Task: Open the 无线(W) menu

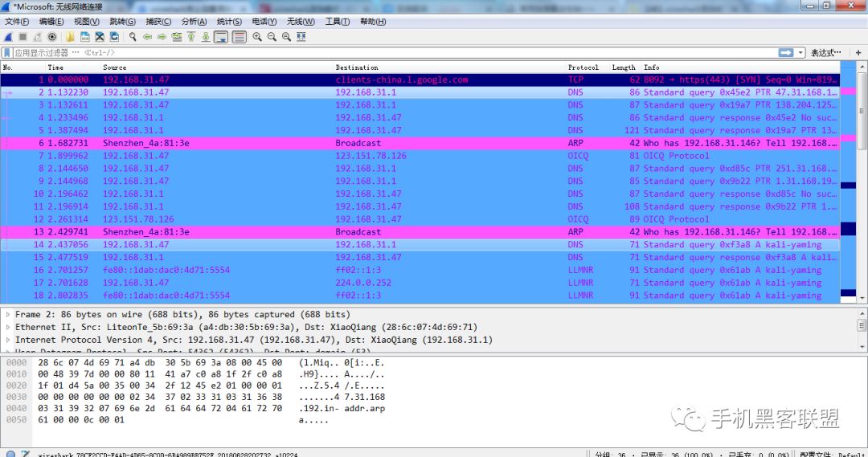Action: pos(301,22)
